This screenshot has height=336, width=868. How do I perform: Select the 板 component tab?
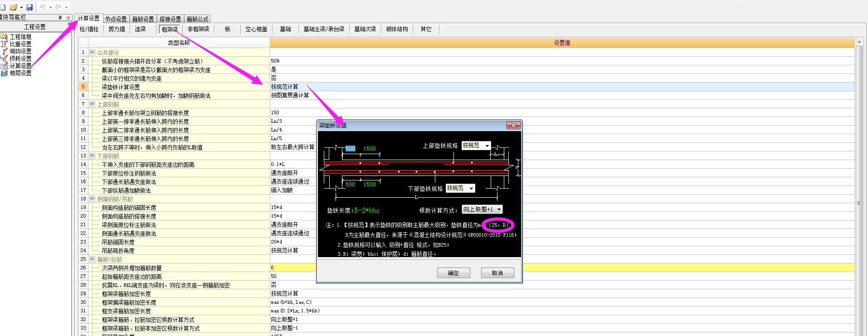(228, 29)
